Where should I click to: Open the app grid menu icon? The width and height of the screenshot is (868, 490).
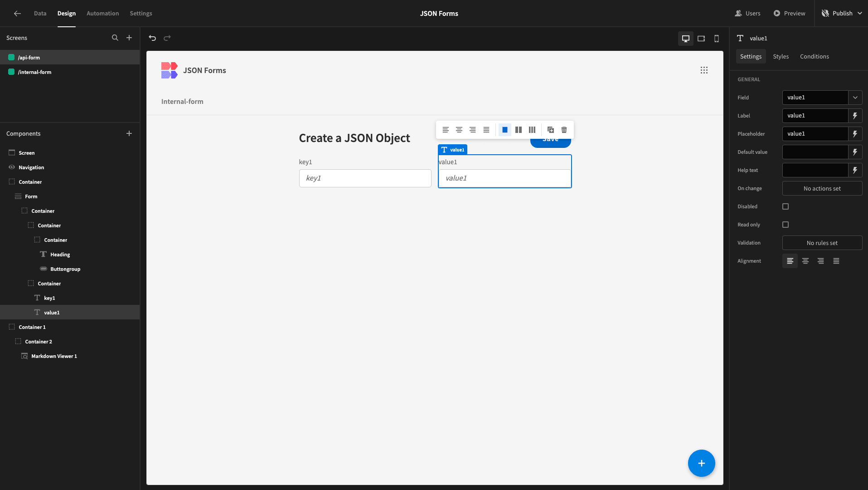[x=704, y=70]
